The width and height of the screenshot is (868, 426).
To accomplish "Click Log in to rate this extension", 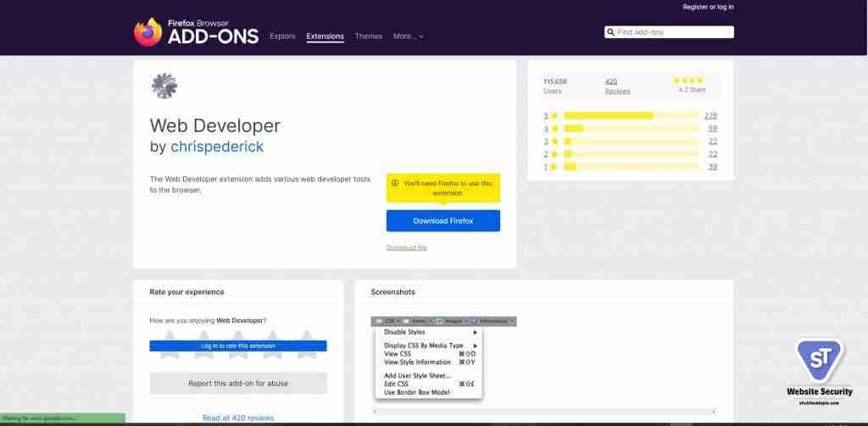I will coord(238,346).
